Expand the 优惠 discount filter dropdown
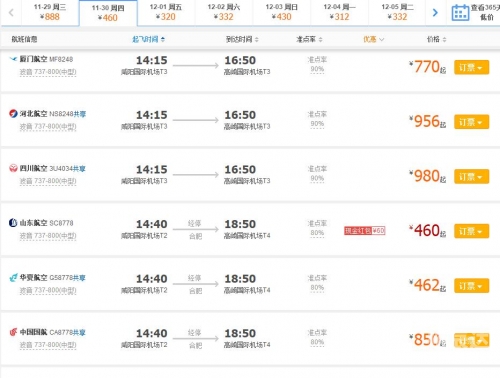The image size is (500, 378). pos(373,39)
